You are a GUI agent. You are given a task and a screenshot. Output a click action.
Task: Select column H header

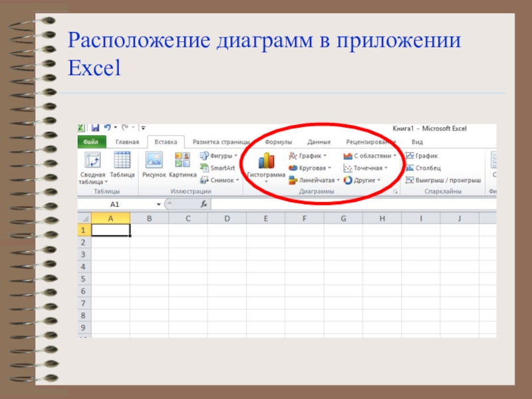(x=382, y=218)
